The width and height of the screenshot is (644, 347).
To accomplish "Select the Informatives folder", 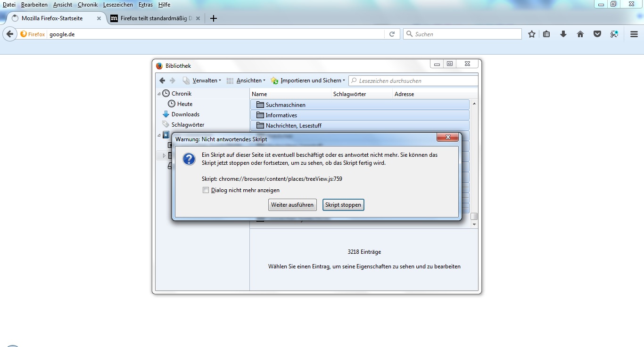I will click(360, 115).
